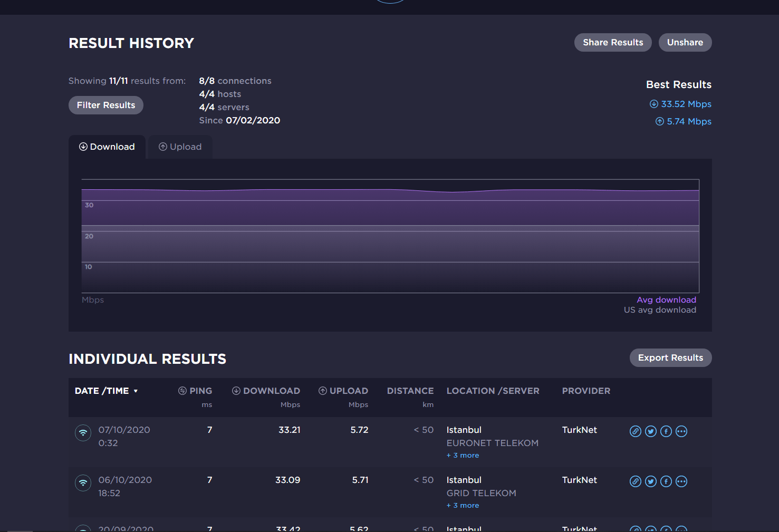Expand '+ 3 more' under GRID TELEKOM

coord(463,506)
